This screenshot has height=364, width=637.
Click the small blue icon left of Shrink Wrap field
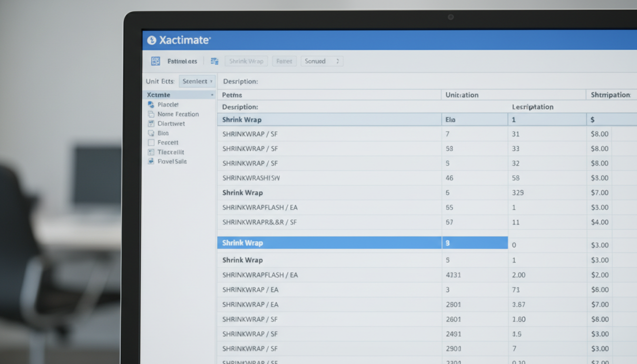click(214, 61)
